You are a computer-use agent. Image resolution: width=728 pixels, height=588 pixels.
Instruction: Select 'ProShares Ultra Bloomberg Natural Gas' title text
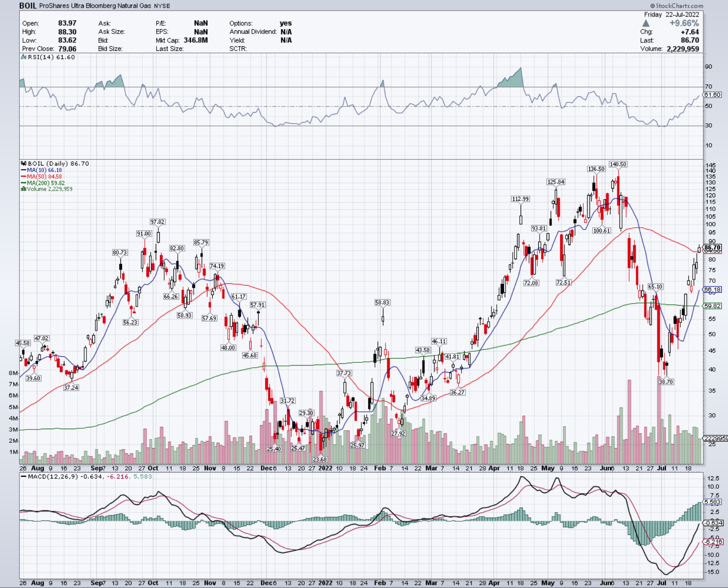click(95, 6)
